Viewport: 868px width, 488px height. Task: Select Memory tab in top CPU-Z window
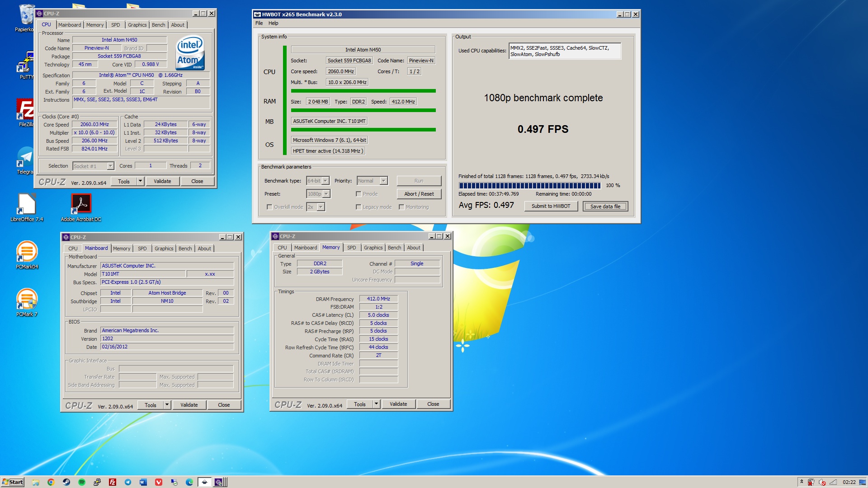point(95,25)
